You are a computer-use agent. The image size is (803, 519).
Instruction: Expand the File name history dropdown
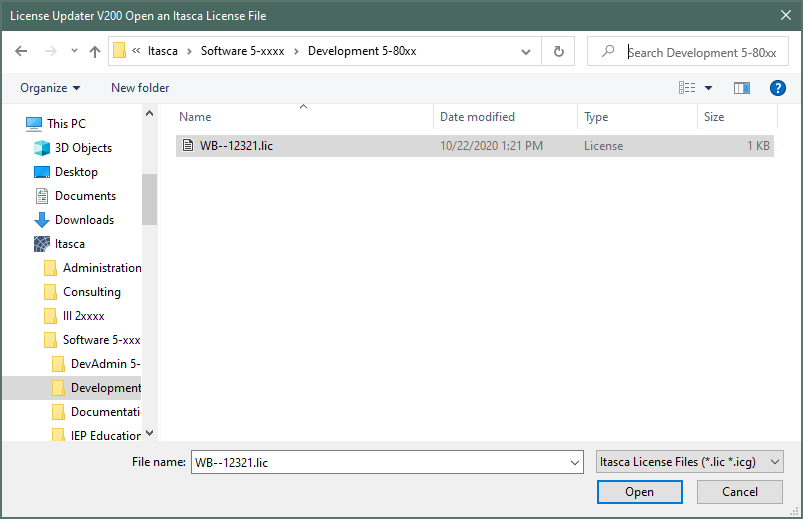(574, 462)
